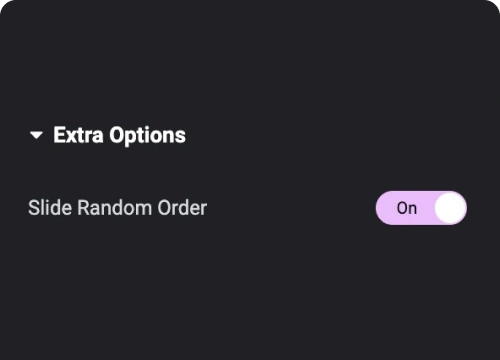The width and height of the screenshot is (500, 360).
Task: Flip the On toggle to Off
Action: pyautogui.click(x=421, y=208)
